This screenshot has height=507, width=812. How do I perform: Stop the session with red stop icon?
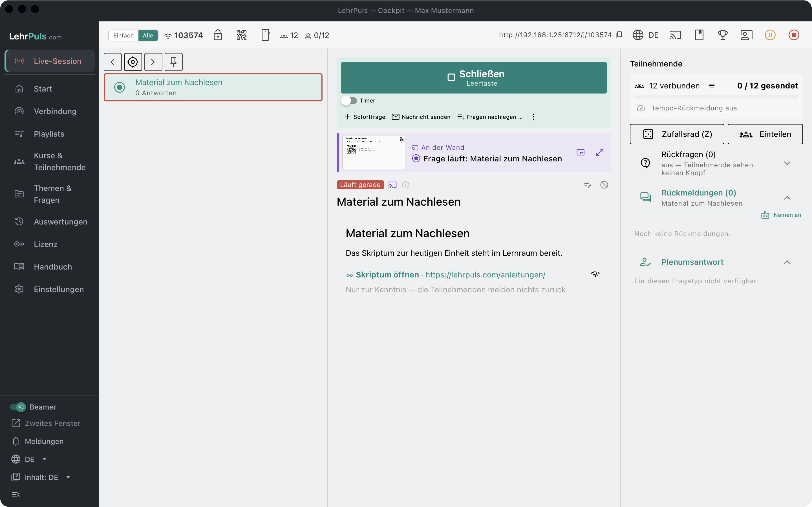tap(794, 35)
